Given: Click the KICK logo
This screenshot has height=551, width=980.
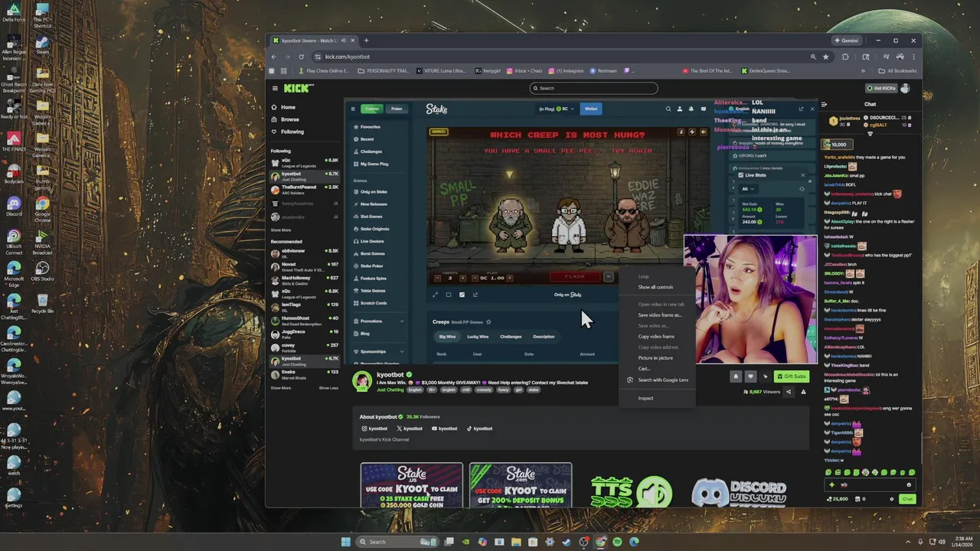Looking at the screenshot, I should click(x=299, y=88).
